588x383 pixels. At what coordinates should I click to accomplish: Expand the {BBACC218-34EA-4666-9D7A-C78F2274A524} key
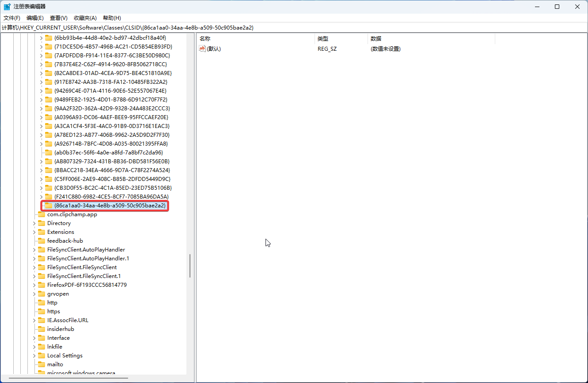[x=42, y=170]
